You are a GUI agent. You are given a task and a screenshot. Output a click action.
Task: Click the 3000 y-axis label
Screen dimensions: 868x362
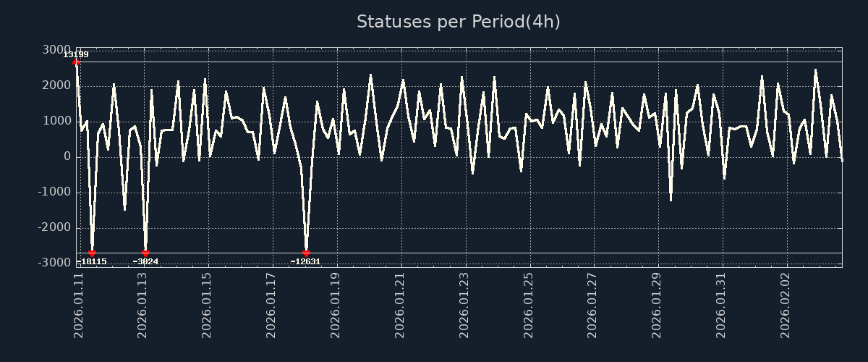[56, 50]
